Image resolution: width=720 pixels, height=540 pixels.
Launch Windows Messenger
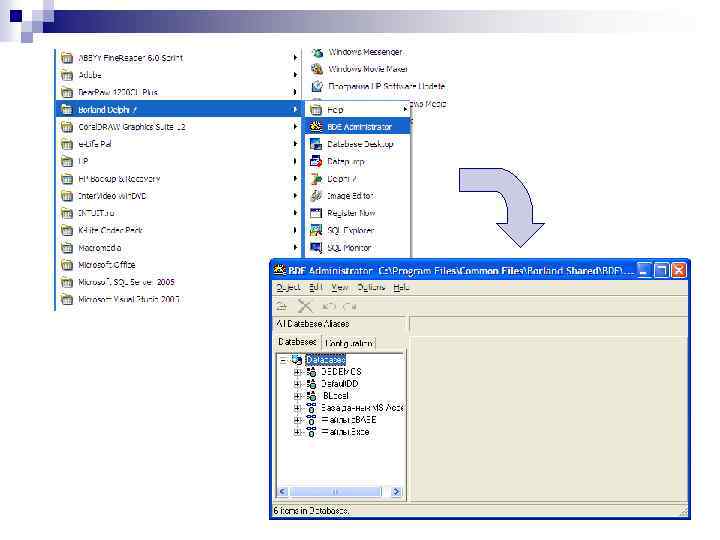(357, 52)
